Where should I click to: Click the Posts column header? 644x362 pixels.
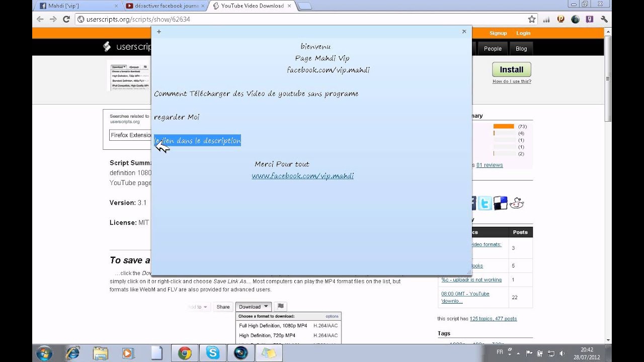click(520, 232)
